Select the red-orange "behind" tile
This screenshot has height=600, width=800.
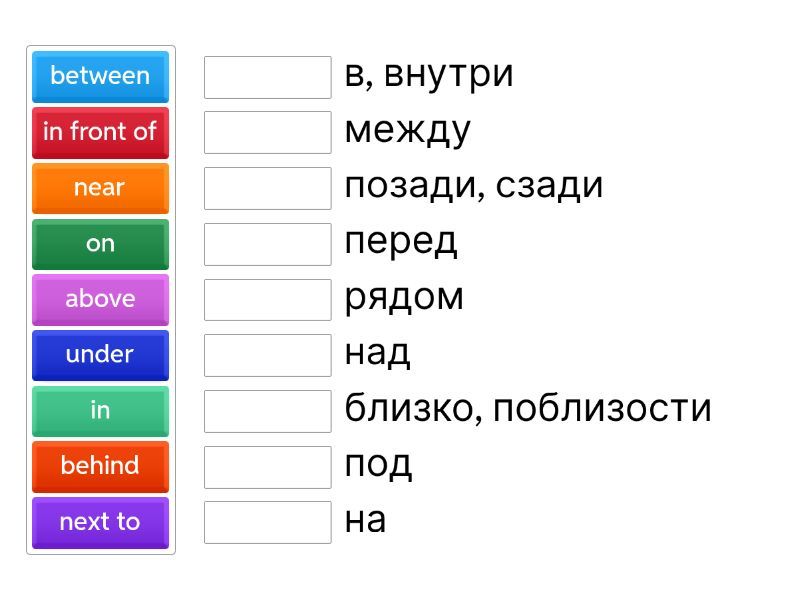point(100,466)
